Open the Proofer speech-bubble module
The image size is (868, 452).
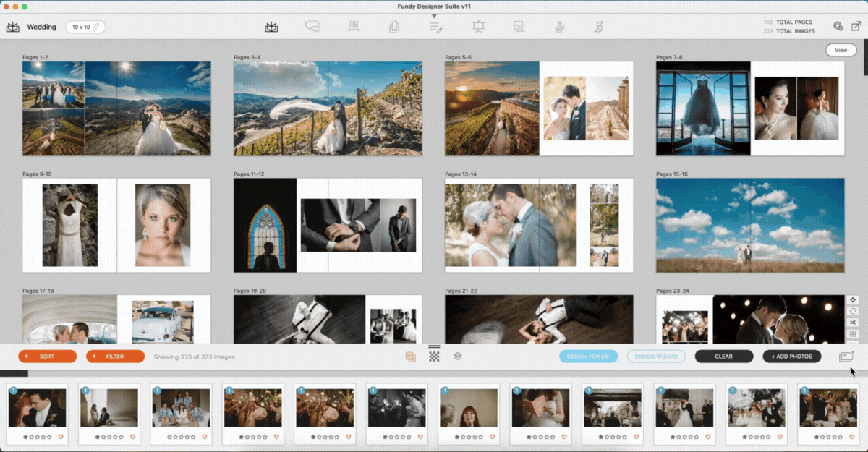312,27
